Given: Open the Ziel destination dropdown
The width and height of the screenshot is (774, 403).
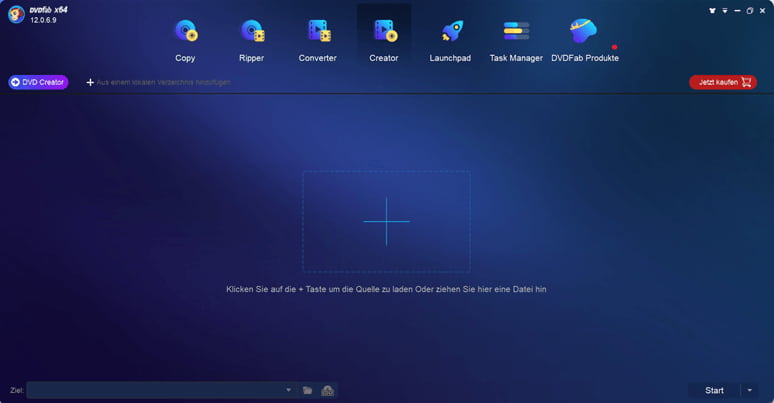Looking at the screenshot, I should pos(288,390).
